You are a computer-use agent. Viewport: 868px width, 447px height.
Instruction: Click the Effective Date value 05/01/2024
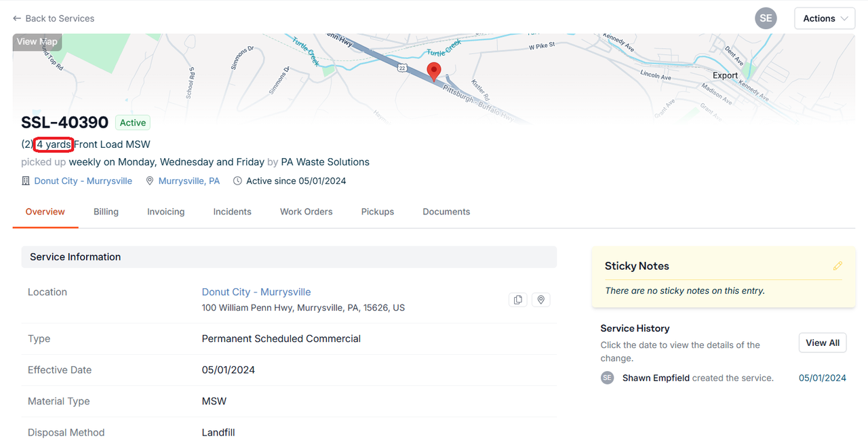pyautogui.click(x=229, y=370)
